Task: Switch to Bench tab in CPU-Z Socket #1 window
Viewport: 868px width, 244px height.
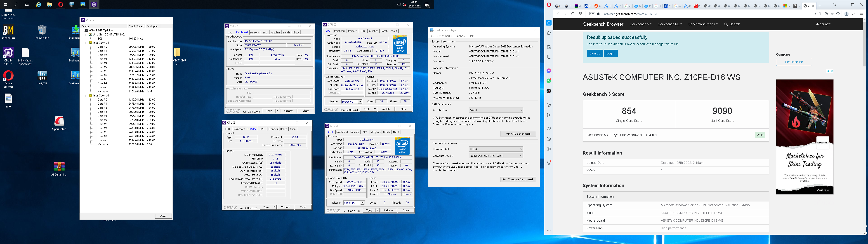Action: pos(384,31)
